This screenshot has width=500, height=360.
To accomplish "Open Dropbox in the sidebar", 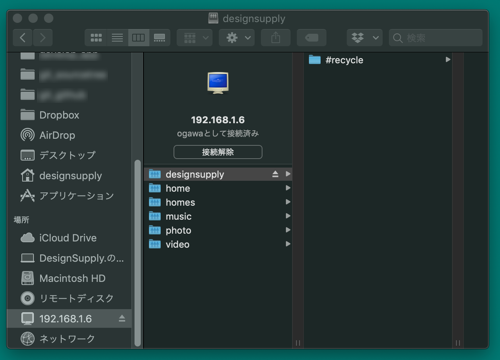I will (69, 115).
